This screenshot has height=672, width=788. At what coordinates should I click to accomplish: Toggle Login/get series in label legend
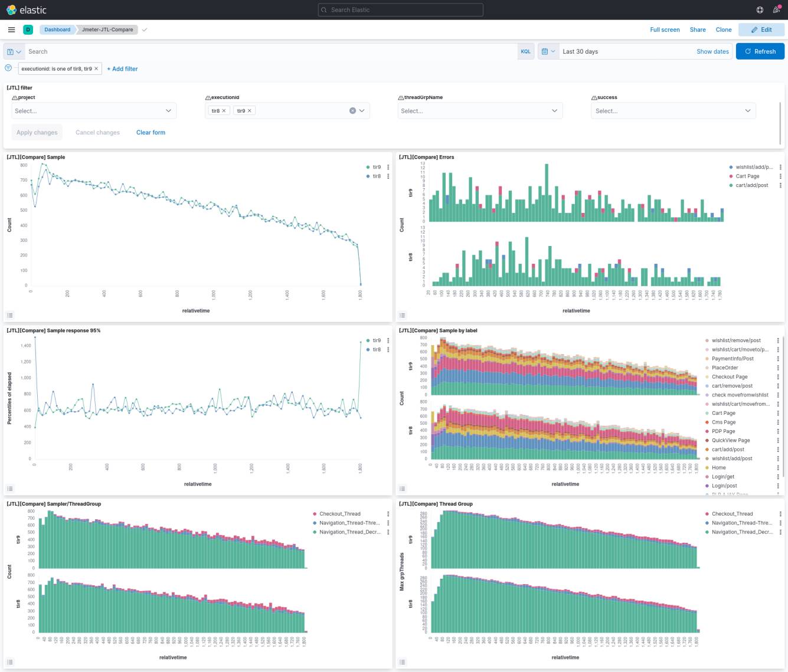723,477
